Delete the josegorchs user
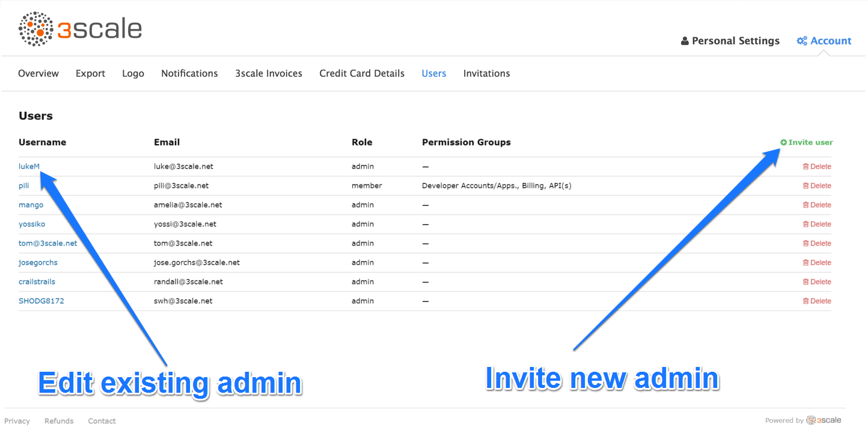Screen dimensions: 868x436 (x=817, y=262)
